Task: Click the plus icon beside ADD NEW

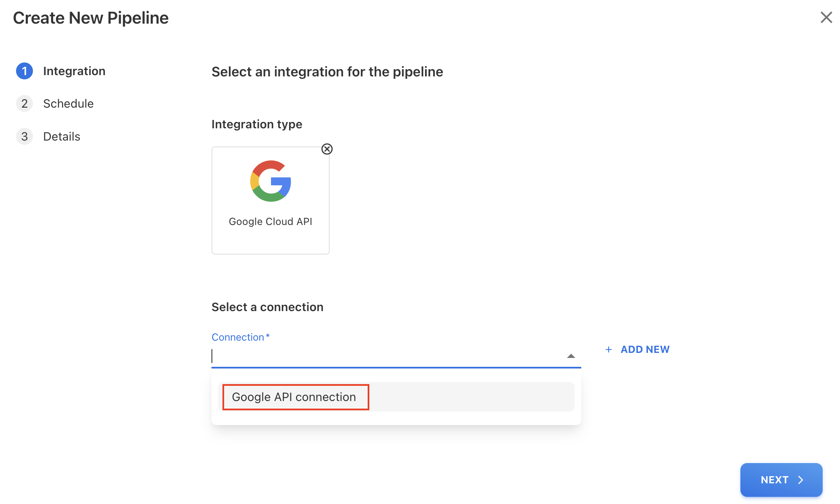Action: (609, 350)
